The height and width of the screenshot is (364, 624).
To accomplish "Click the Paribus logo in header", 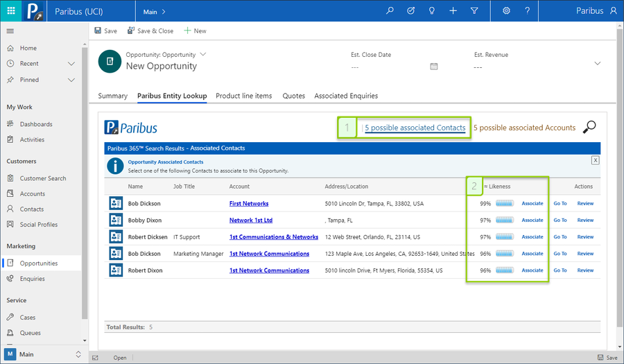I will (x=33, y=10).
